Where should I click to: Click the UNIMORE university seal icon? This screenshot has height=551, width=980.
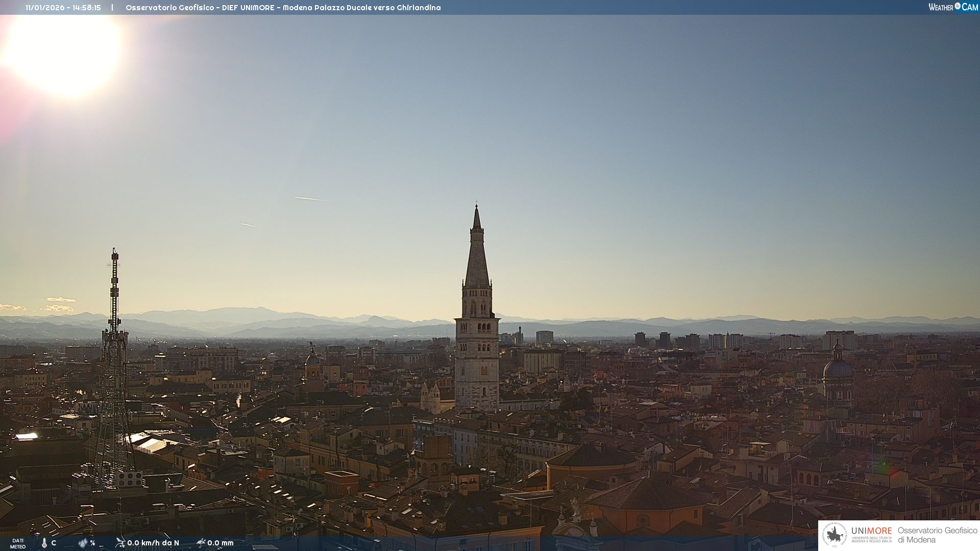[835, 535]
